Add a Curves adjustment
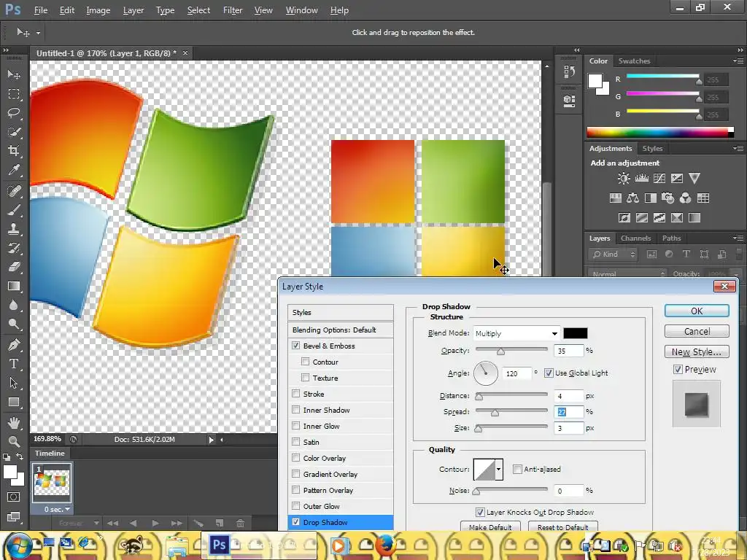The image size is (747, 560). point(659,179)
